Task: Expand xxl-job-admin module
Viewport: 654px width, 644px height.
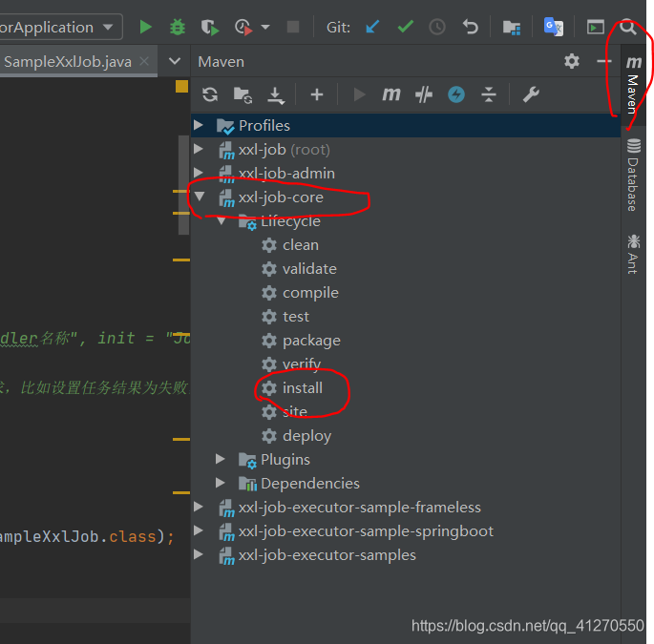Action: [199, 172]
